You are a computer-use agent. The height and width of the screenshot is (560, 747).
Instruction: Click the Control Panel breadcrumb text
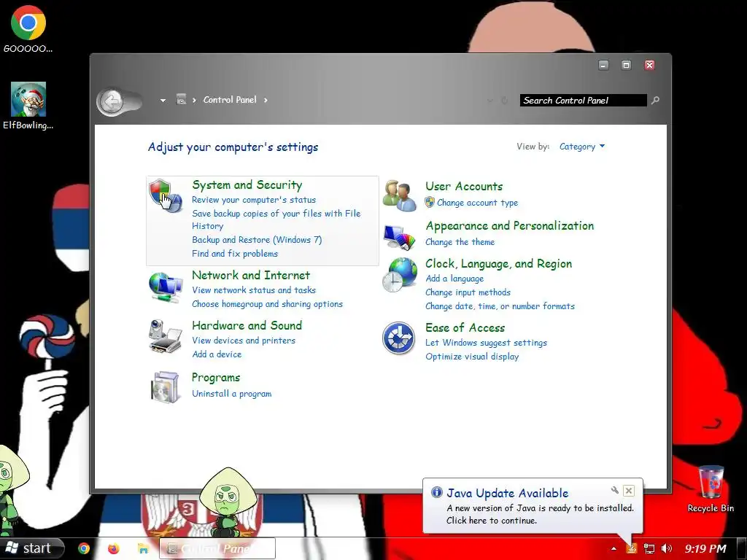(230, 99)
